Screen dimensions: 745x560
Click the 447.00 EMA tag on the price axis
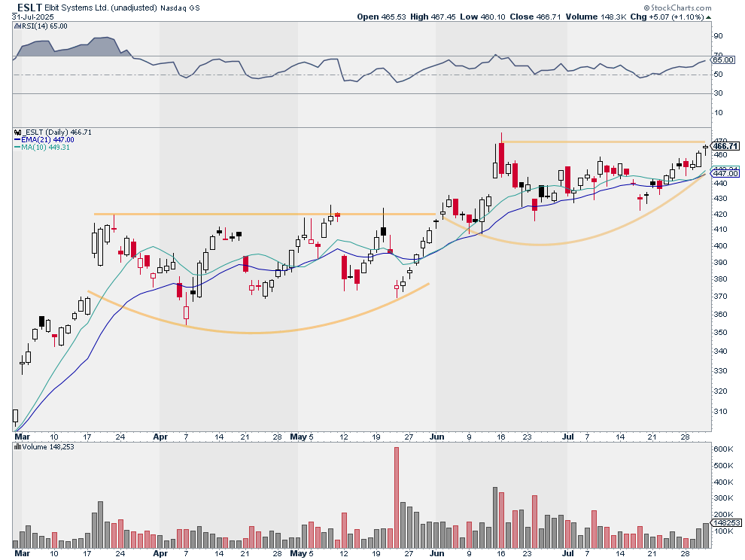[725, 174]
